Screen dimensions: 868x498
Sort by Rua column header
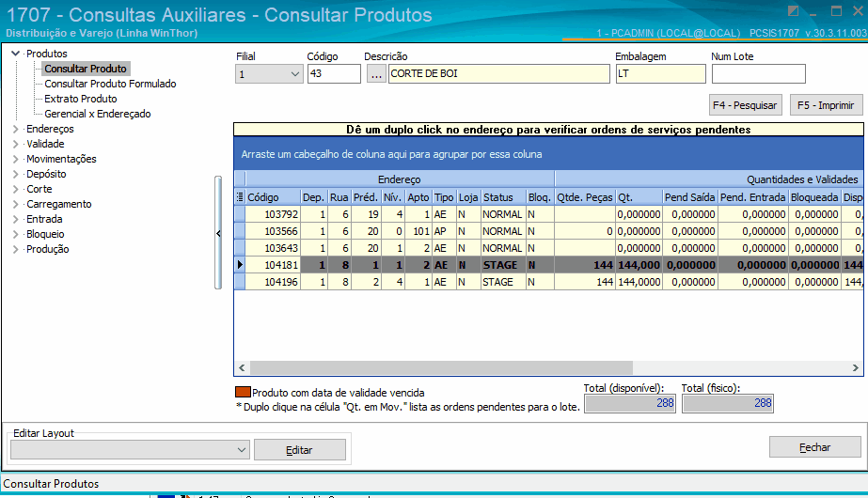point(339,197)
